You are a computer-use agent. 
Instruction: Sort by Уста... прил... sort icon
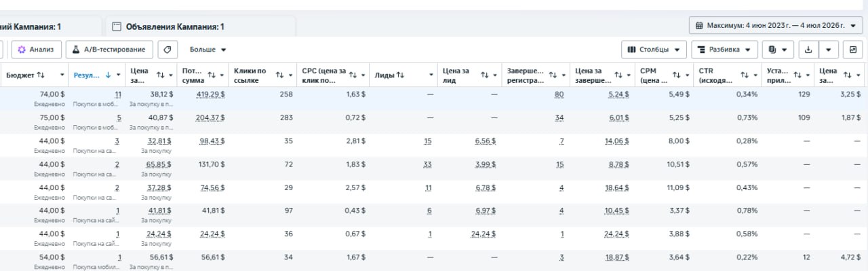pyautogui.click(x=797, y=75)
